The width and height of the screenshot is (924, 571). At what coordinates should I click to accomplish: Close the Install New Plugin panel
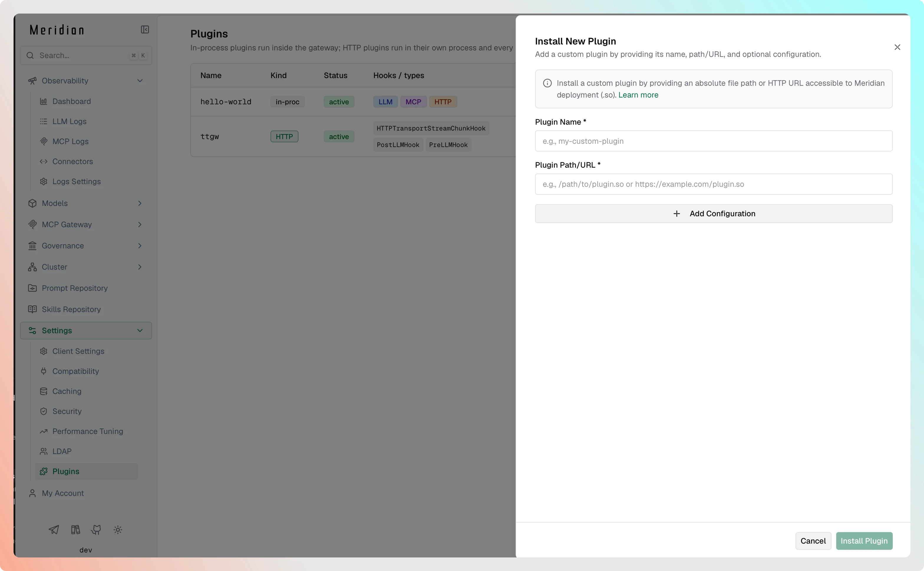coord(897,47)
